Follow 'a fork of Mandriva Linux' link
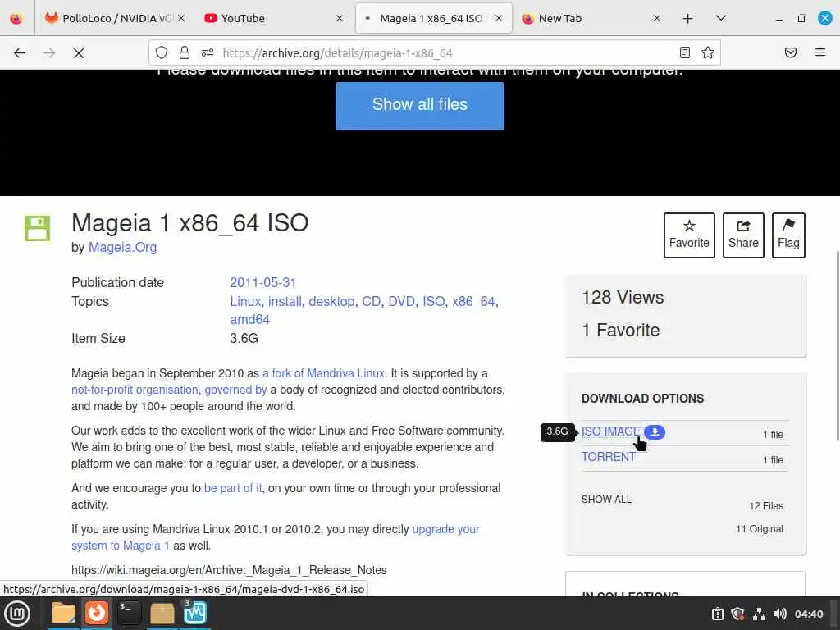Screen dimensions: 840x630 [323, 373]
